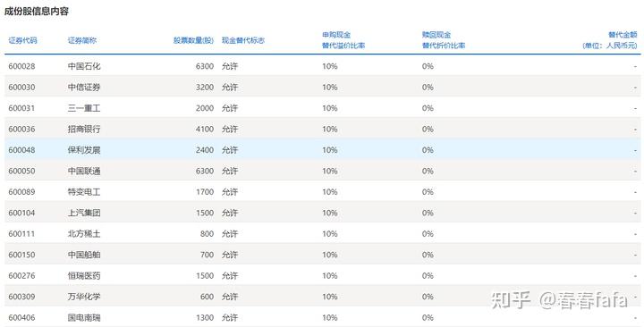Screen dimensions: 644x327
Task: Click the 替代金额 (单位:人民币元) column header
Action: point(610,40)
